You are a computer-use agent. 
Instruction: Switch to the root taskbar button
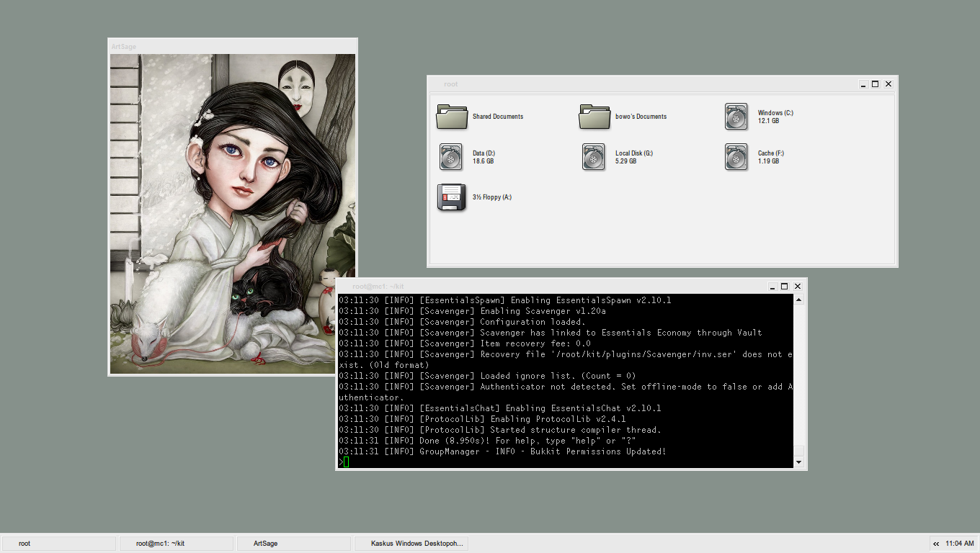(x=58, y=544)
